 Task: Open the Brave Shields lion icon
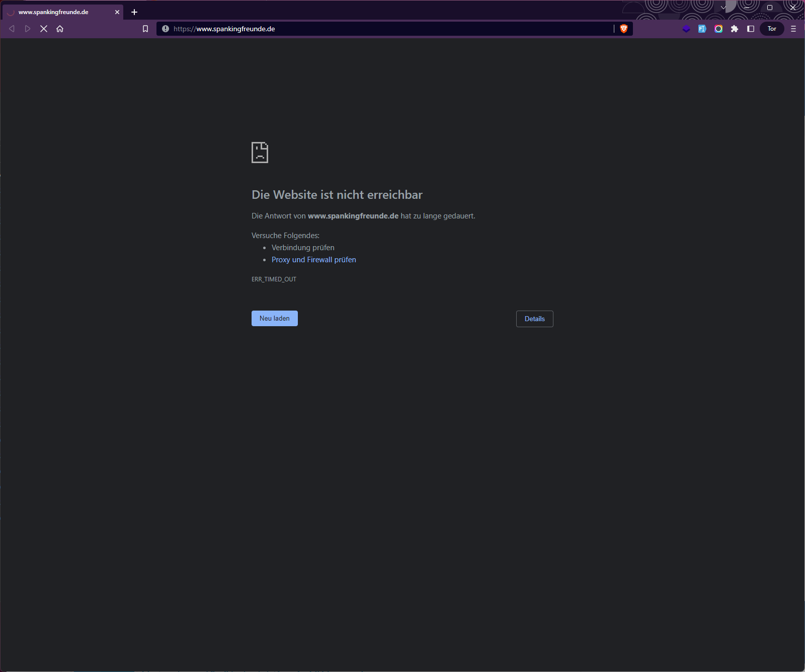click(x=624, y=29)
